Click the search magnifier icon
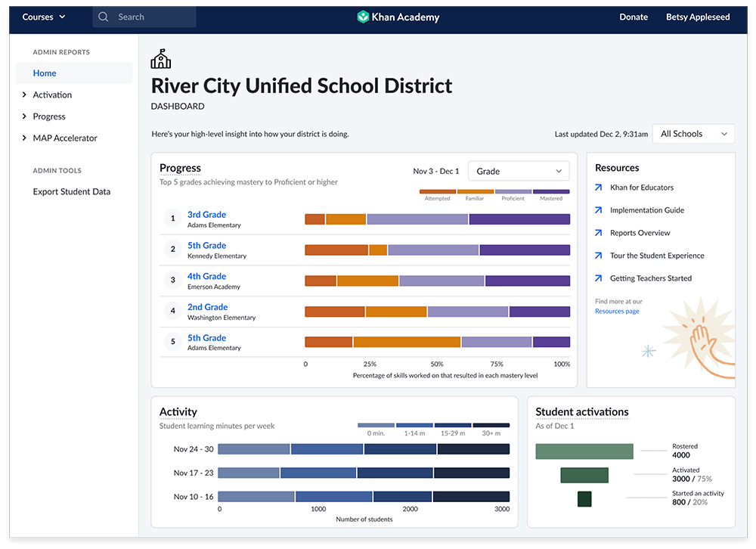756x549 pixels. [104, 17]
